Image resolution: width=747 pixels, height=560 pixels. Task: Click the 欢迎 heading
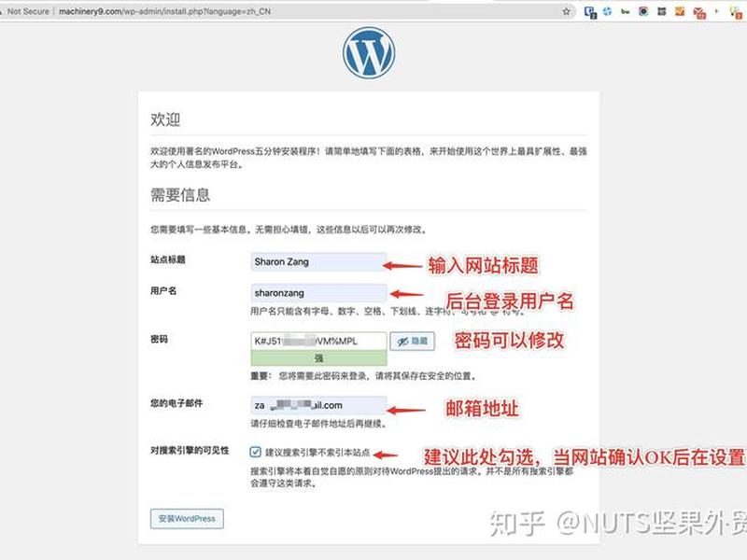[165, 119]
